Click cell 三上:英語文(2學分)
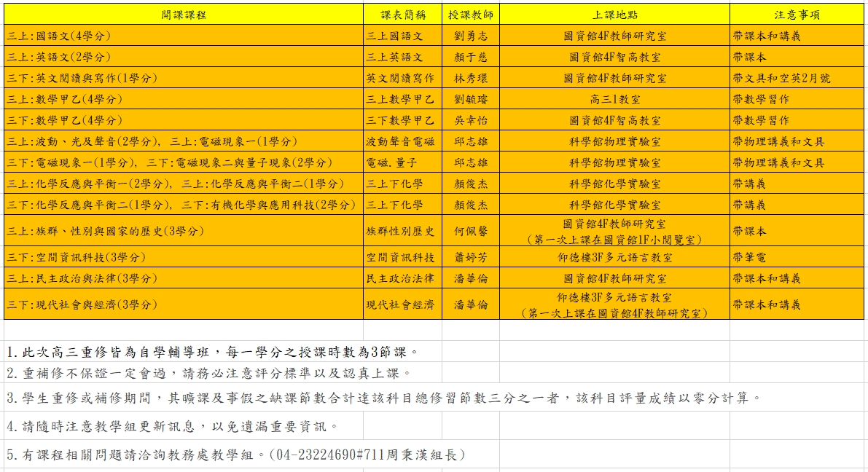Image resolution: width=868 pixels, height=472 pixels. [x=184, y=56]
